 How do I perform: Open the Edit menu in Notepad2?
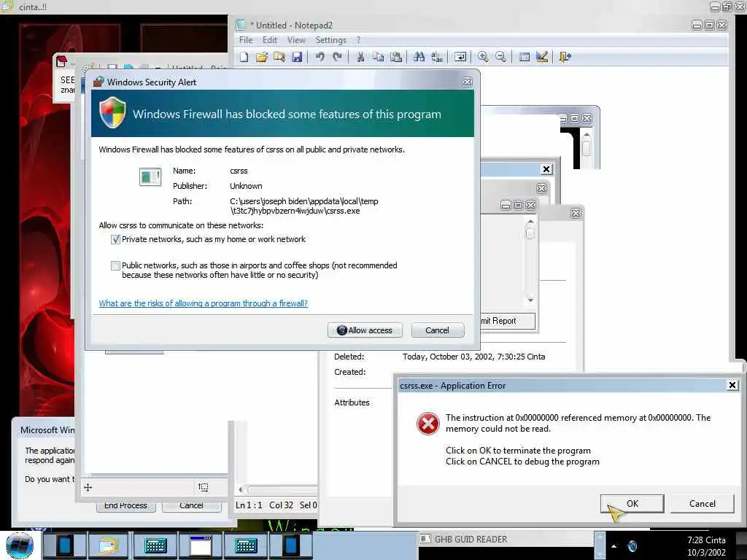point(270,40)
